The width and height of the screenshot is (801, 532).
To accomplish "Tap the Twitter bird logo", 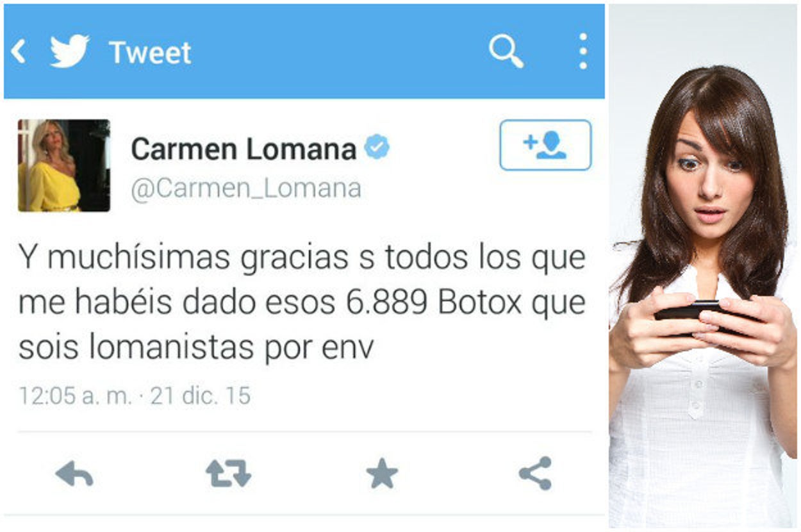I will click(x=69, y=51).
